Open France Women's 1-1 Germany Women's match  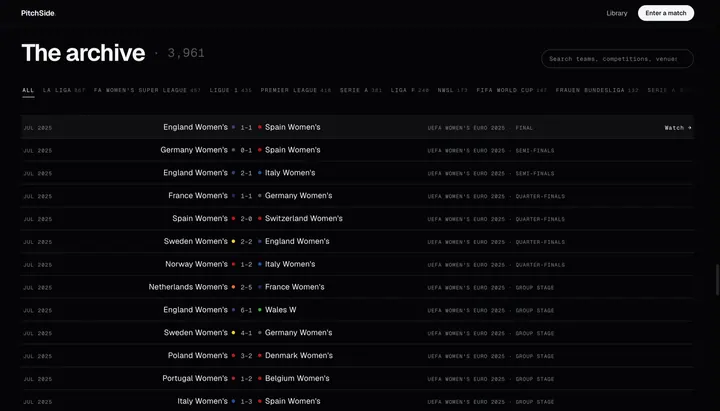click(x=357, y=196)
